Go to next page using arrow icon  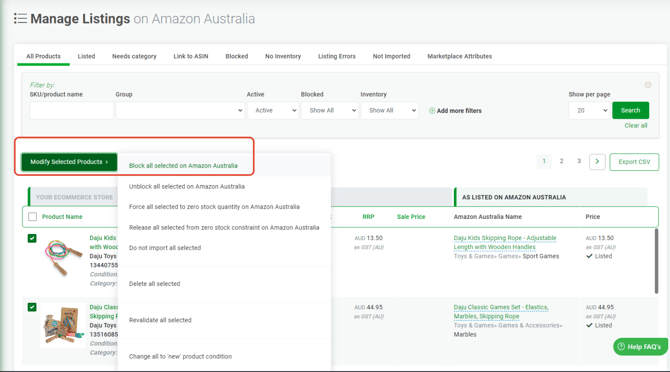click(597, 161)
